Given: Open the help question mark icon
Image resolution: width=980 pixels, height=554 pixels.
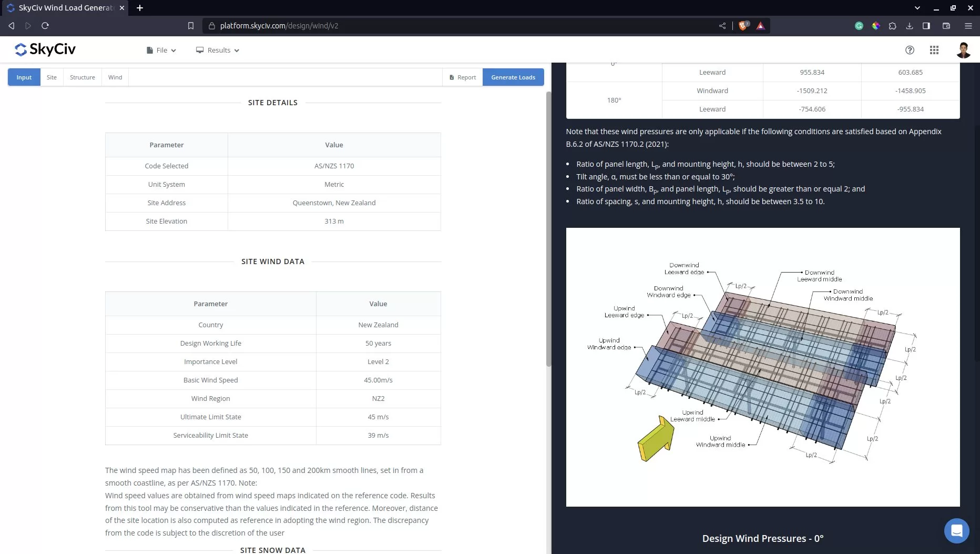Looking at the screenshot, I should 910,50.
